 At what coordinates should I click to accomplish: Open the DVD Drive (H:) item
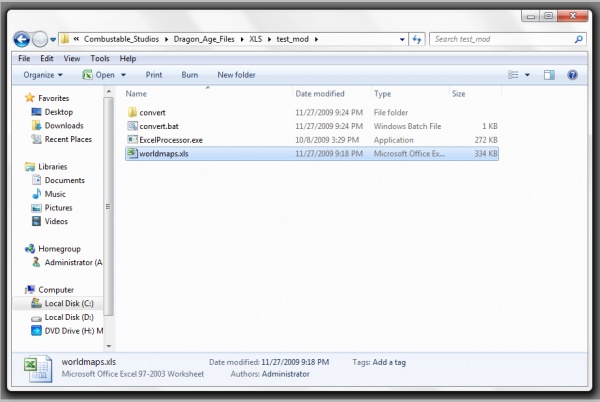pos(72,331)
